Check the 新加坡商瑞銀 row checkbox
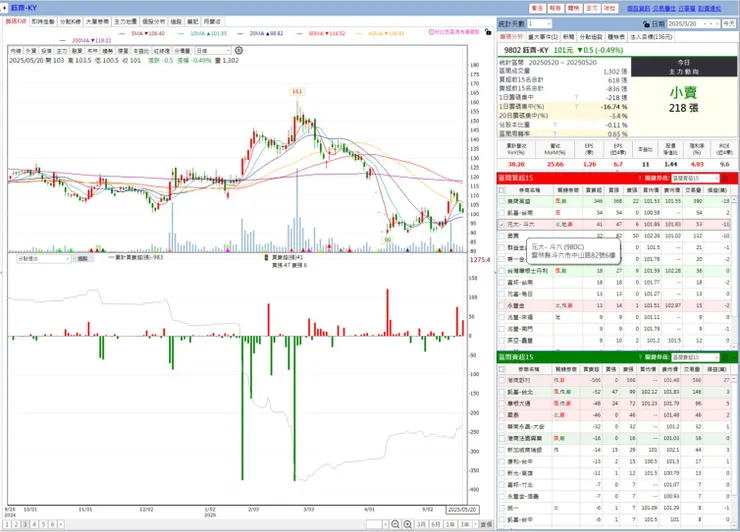 point(501,450)
